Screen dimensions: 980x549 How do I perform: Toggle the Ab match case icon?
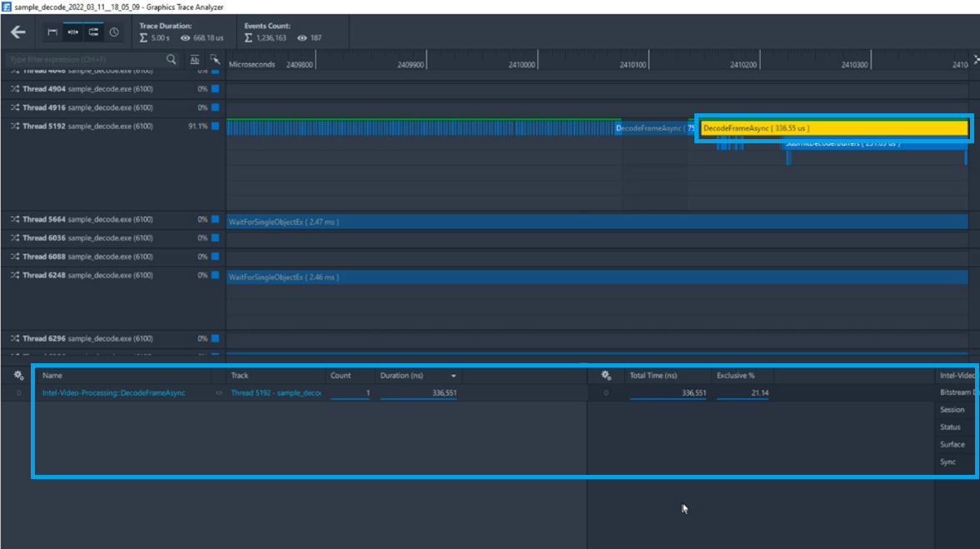point(195,59)
